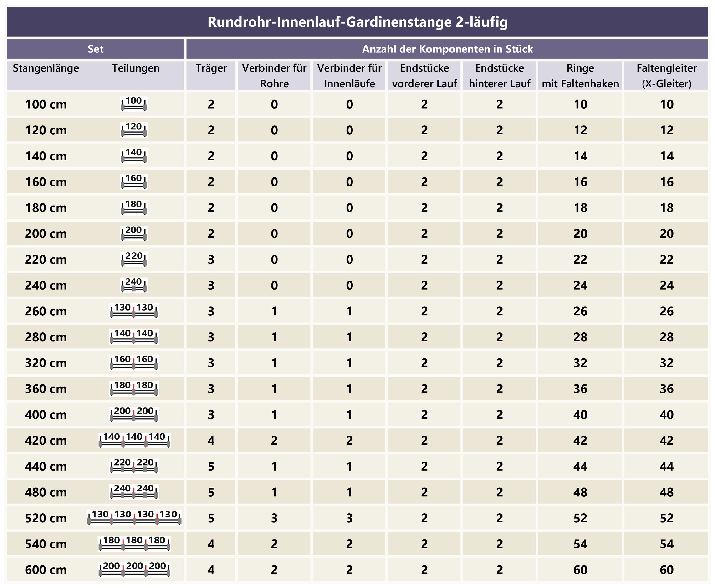The width and height of the screenshot is (715, 588).
Task: Click the 520 cm rod length cell
Action: [46, 518]
